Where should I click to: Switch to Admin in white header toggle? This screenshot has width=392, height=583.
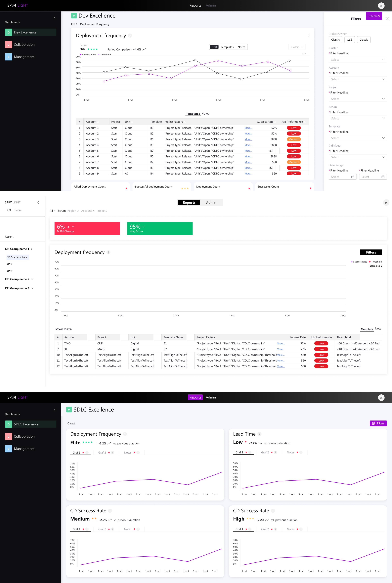click(x=211, y=203)
